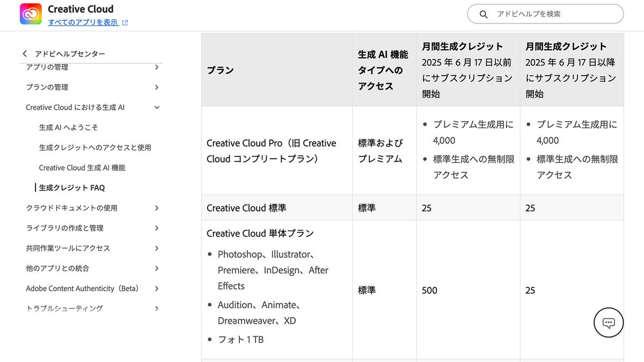
Task: Expand the クラウドドキュメントの使用 section
Action: tap(156, 208)
